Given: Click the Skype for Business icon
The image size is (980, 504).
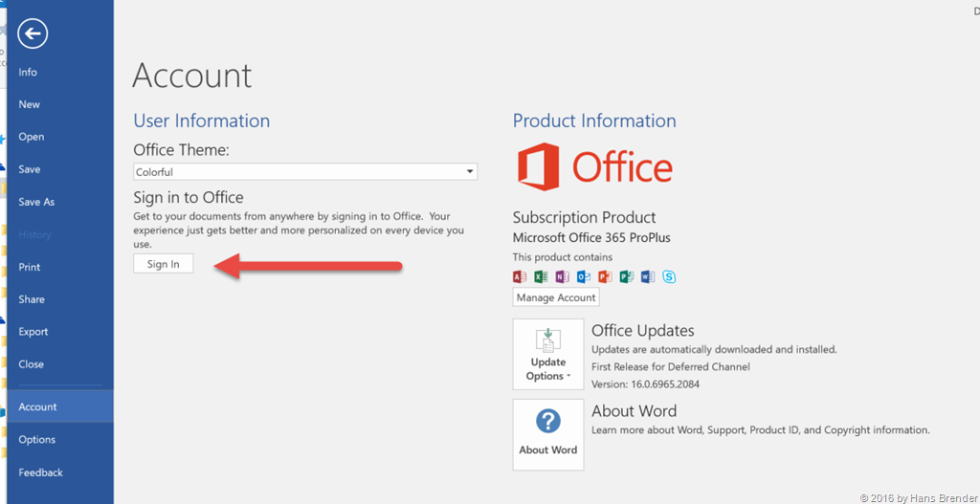Looking at the screenshot, I should point(669,277).
